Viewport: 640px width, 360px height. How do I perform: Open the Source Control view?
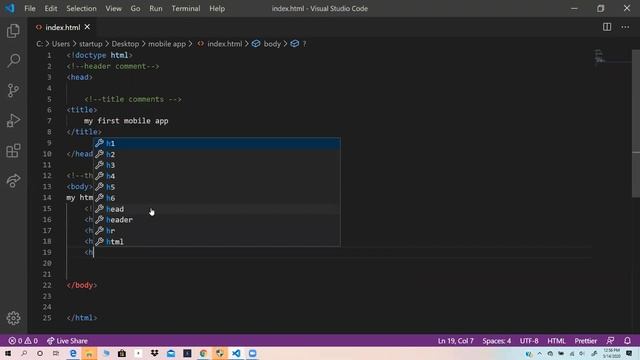pyautogui.click(x=13, y=91)
